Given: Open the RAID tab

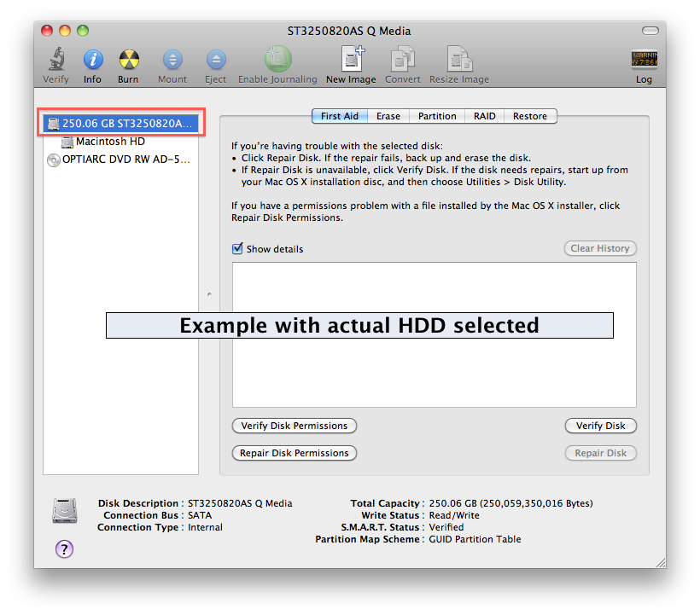Looking at the screenshot, I should pos(484,116).
